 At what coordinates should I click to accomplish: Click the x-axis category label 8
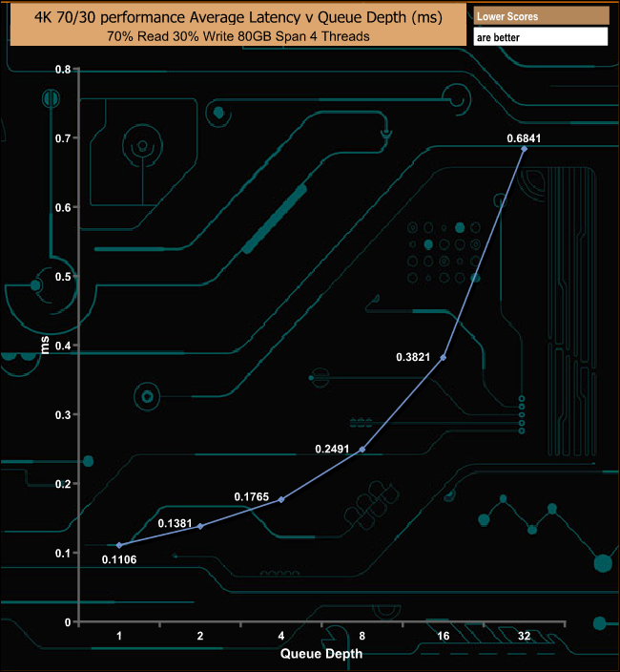(362, 636)
